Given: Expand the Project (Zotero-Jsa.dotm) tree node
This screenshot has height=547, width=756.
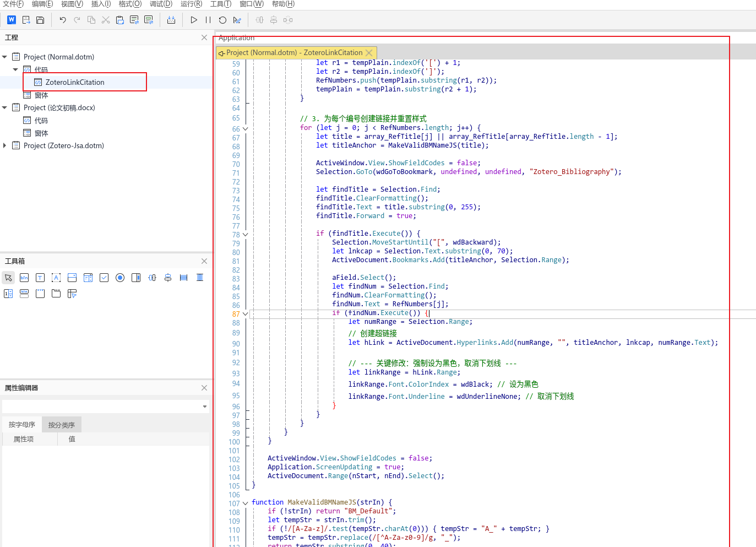Looking at the screenshot, I should click(5, 145).
